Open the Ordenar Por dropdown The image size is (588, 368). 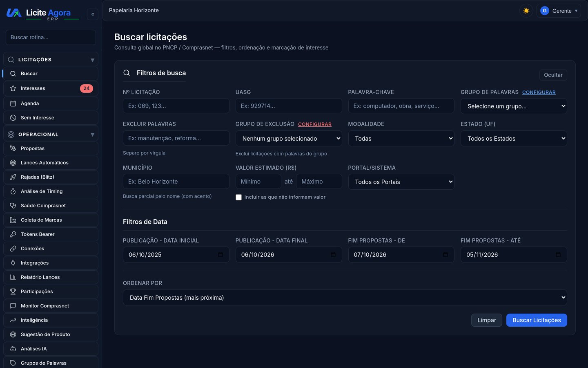point(345,298)
